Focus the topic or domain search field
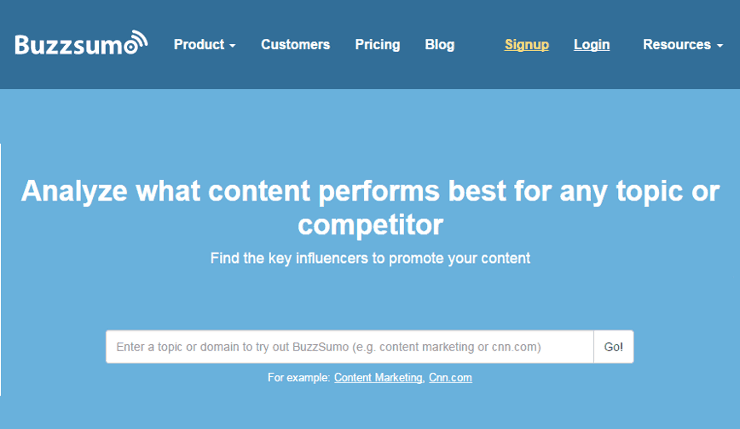This screenshot has height=429, width=740. [x=349, y=347]
